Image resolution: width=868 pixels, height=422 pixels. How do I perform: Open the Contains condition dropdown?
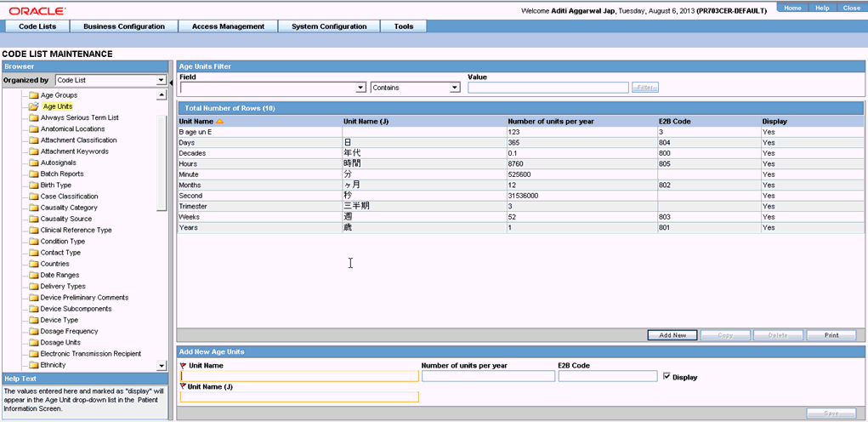pos(455,88)
